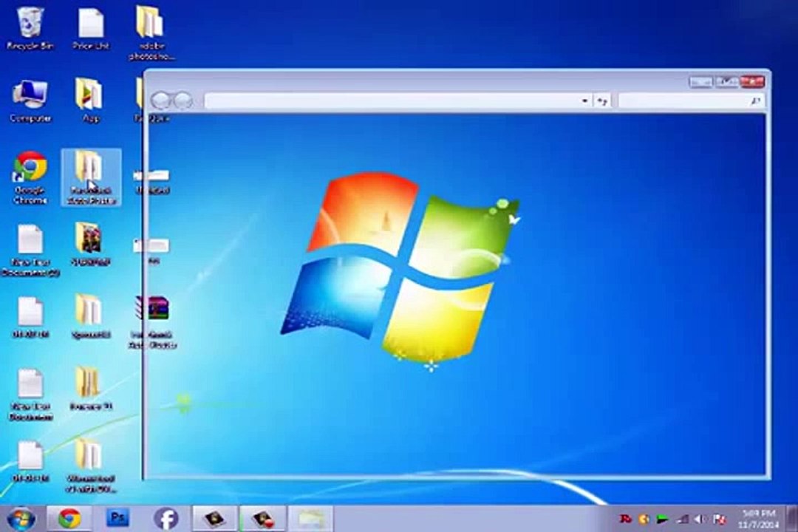
Task: Click the Show desktop strip beside the clock
Action: coord(792,519)
